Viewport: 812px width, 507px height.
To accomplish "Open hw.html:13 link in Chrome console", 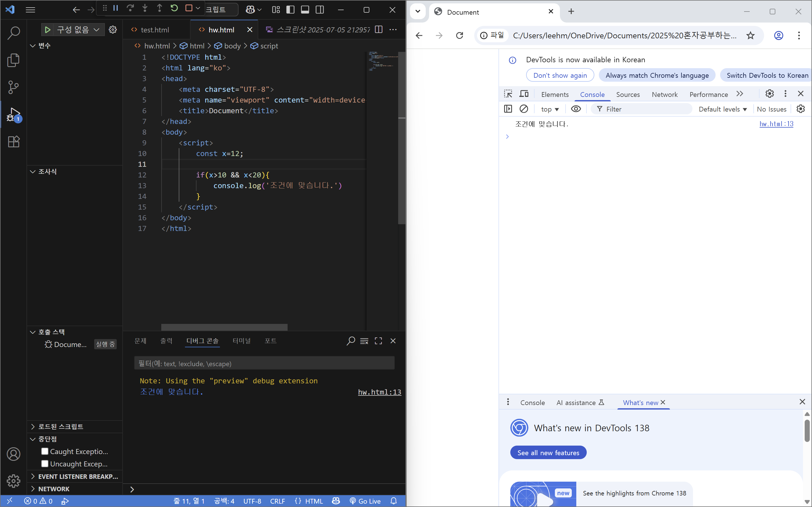I will click(776, 124).
